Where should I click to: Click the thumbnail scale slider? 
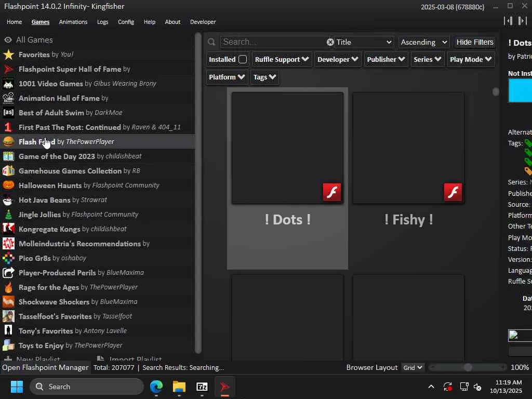(468, 367)
